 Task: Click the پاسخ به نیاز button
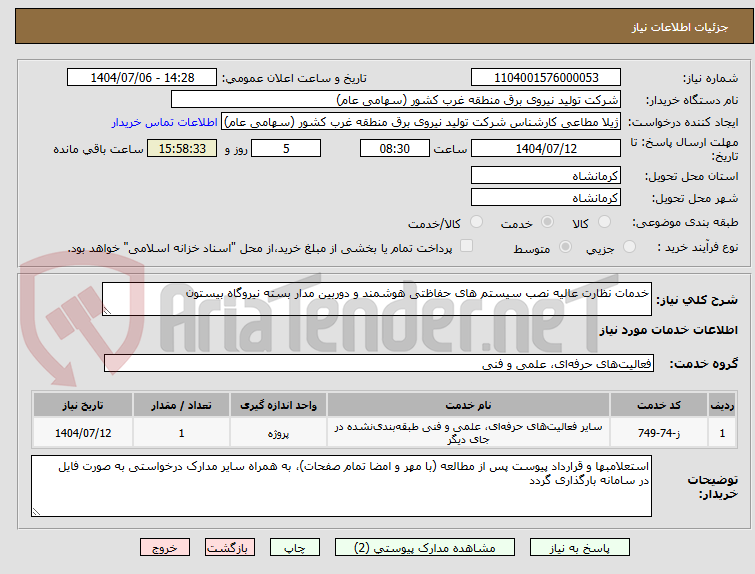coord(580,548)
